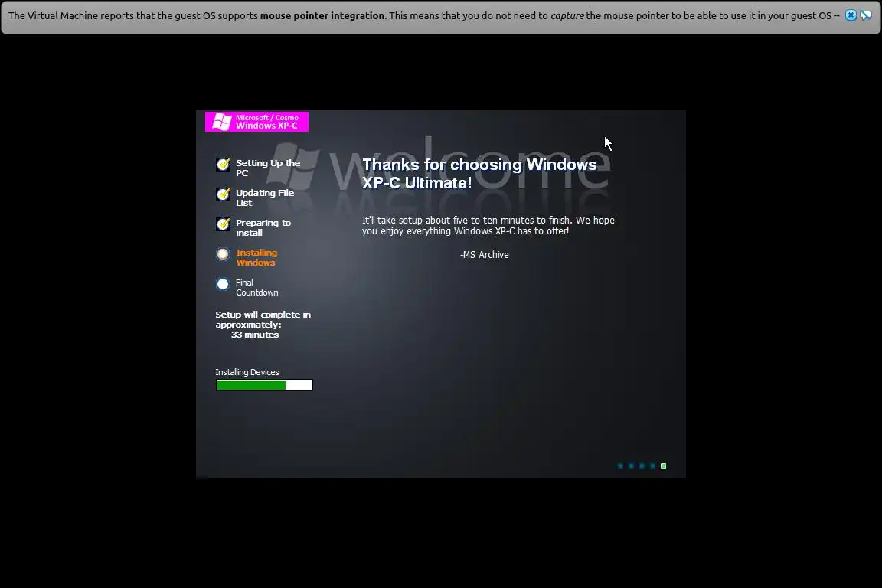This screenshot has height=588, width=882.
Task: Click the "Final Countdown" step text
Action: pos(257,288)
